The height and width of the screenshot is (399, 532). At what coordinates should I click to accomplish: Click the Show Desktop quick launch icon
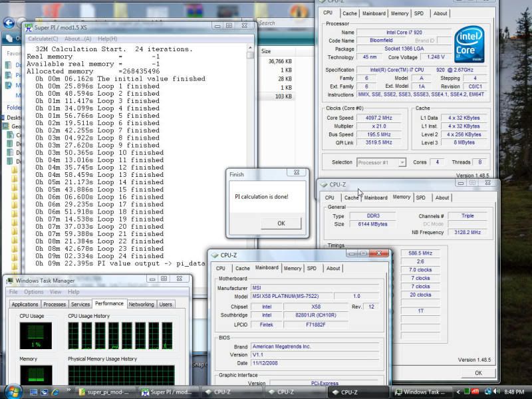[x=33, y=392]
